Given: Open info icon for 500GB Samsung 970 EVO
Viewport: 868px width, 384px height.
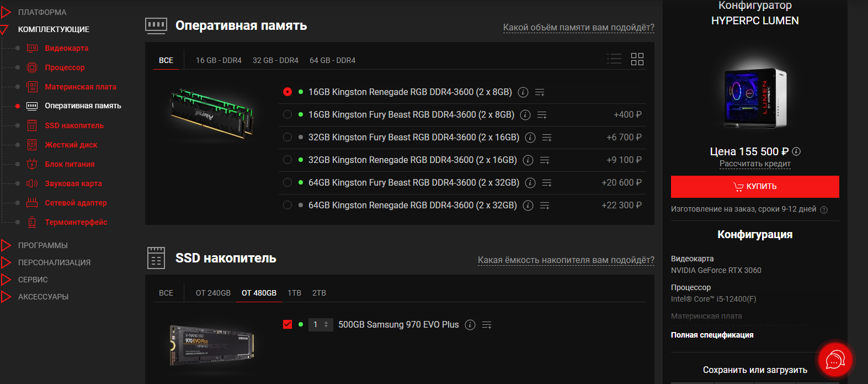Looking at the screenshot, I should [470, 325].
